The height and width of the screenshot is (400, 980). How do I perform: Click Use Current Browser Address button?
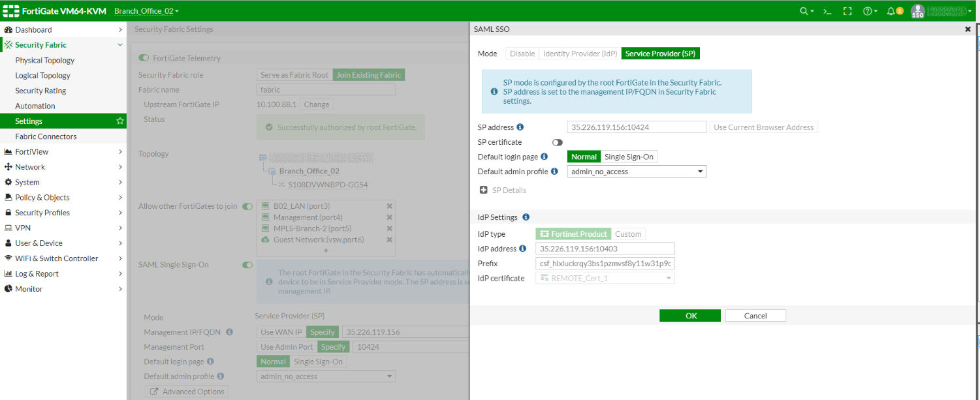pyautogui.click(x=764, y=127)
